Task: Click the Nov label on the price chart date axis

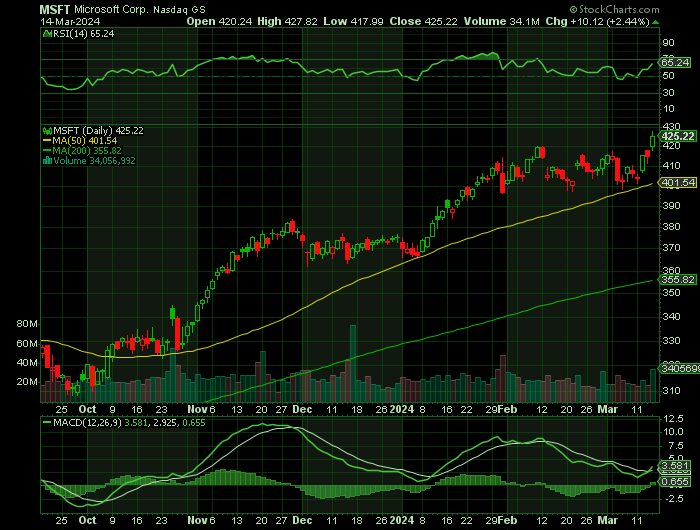Action: [197, 409]
